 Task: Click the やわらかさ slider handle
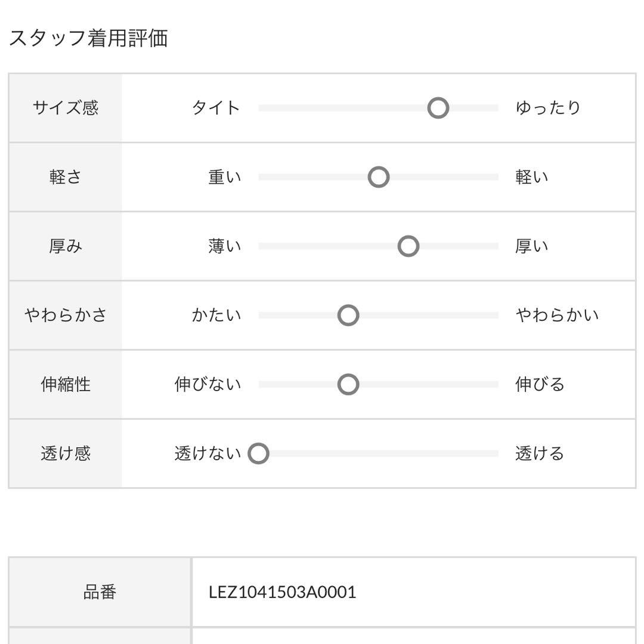(348, 315)
